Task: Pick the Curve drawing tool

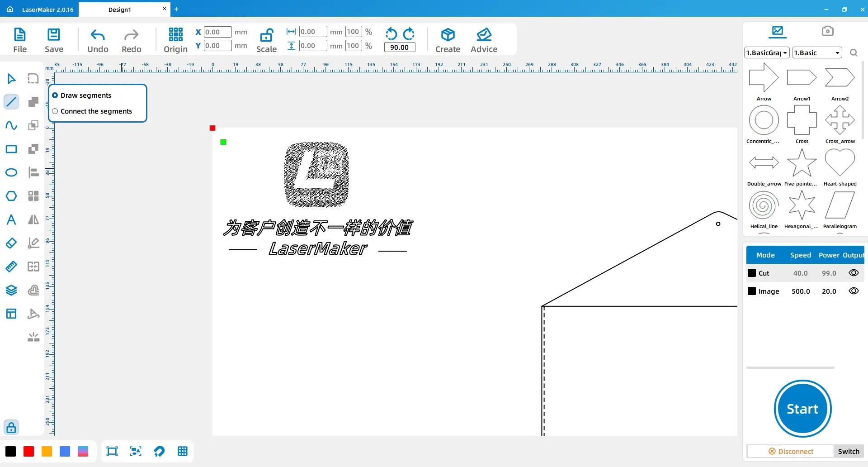Action: (x=11, y=125)
